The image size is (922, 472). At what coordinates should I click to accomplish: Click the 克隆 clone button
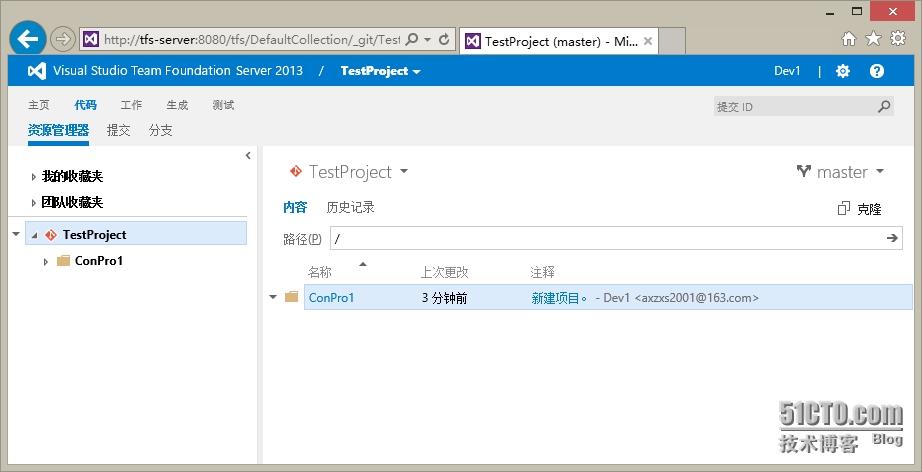pyautogui.click(x=869, y=209)
